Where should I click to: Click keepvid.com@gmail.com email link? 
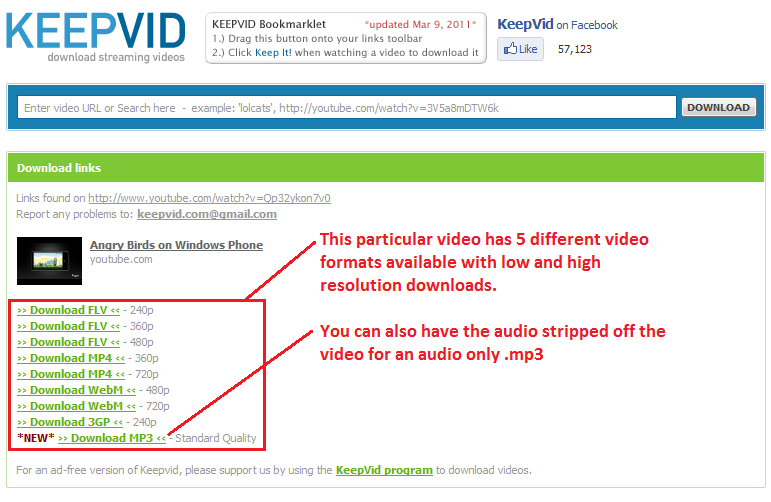click(207, 214)
